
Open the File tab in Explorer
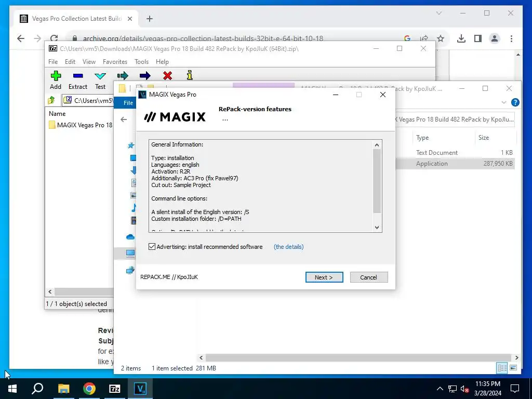pyautogui.click(x=128, y=103)
